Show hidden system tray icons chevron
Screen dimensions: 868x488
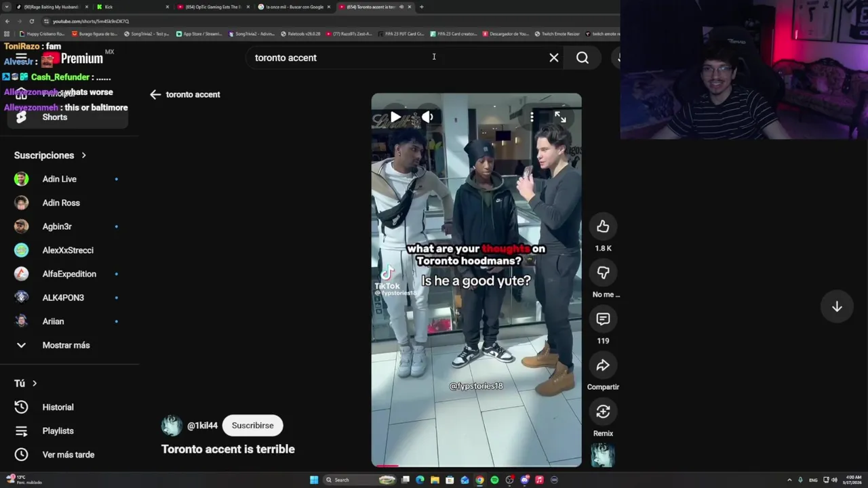789,480
